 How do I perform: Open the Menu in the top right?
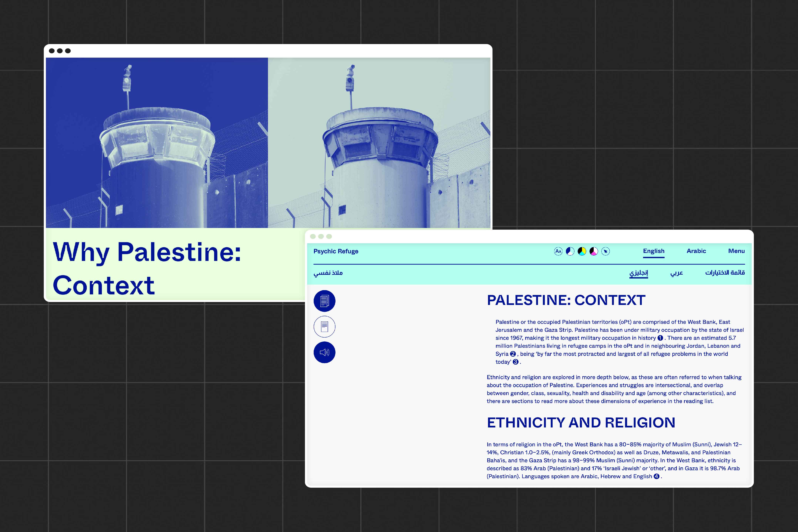point(736,251)
